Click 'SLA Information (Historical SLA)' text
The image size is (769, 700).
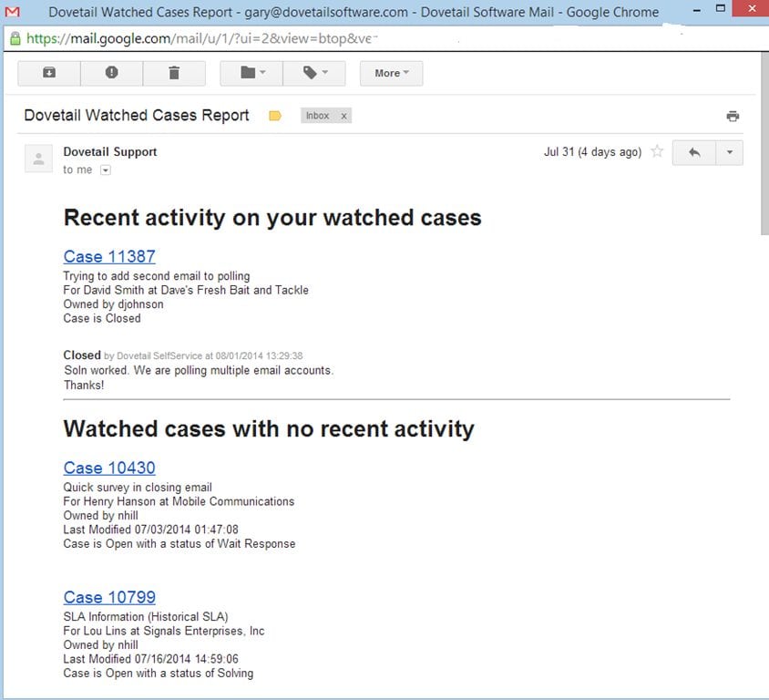pos(146,617)
